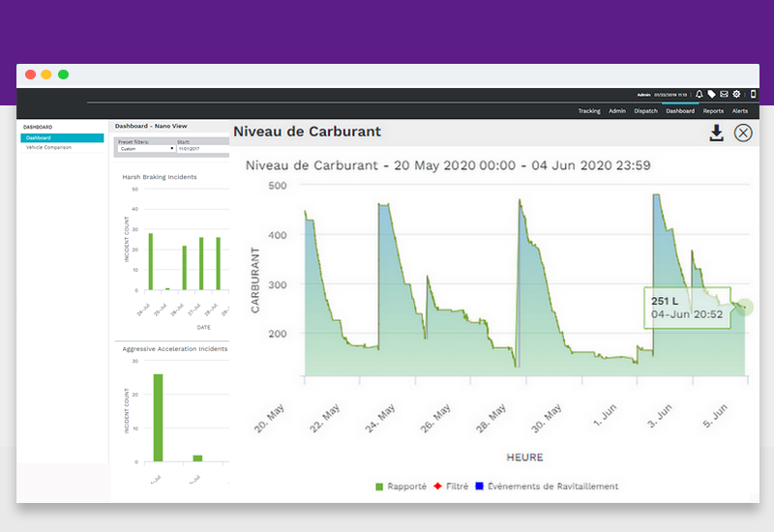Click the Dashboard - Nano View heading
Screen dimensions: 774x532
(x=151, y=127)
